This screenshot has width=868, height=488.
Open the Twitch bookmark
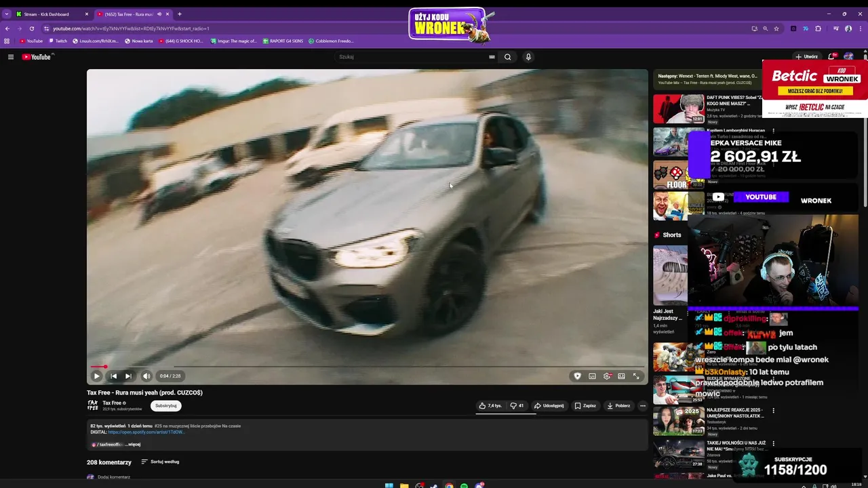58,41
